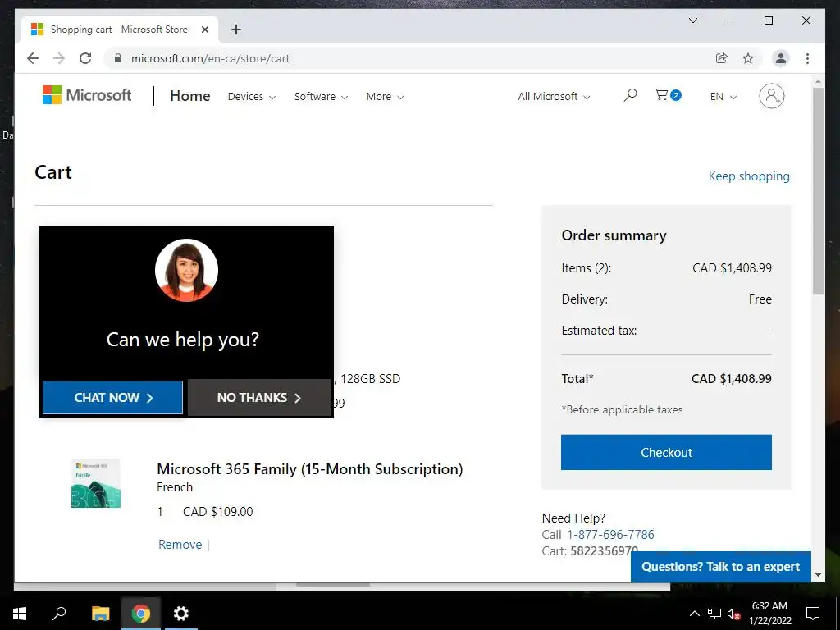Bookmark this page with the star icon
The image size is (840, 630).
748,58
